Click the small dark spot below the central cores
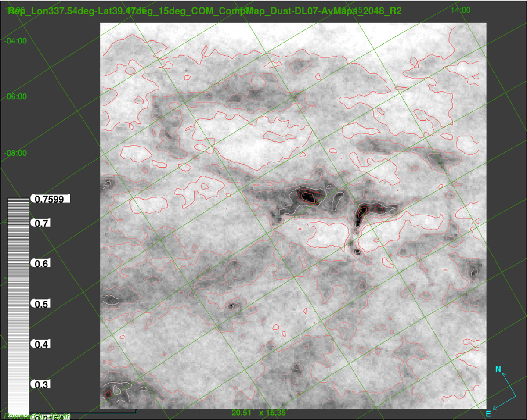The height and width of the screenshot is (420, 527). click(357, 252)
